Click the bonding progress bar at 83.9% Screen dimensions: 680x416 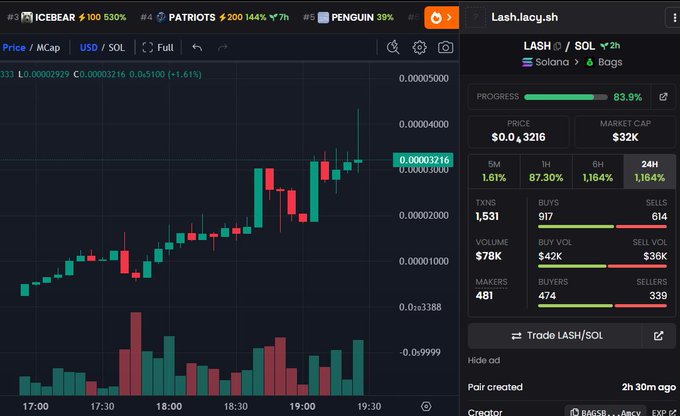(566, 97)
